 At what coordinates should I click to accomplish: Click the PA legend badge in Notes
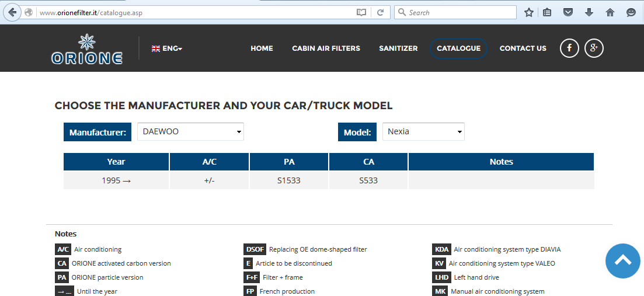(x=62, y=277)
